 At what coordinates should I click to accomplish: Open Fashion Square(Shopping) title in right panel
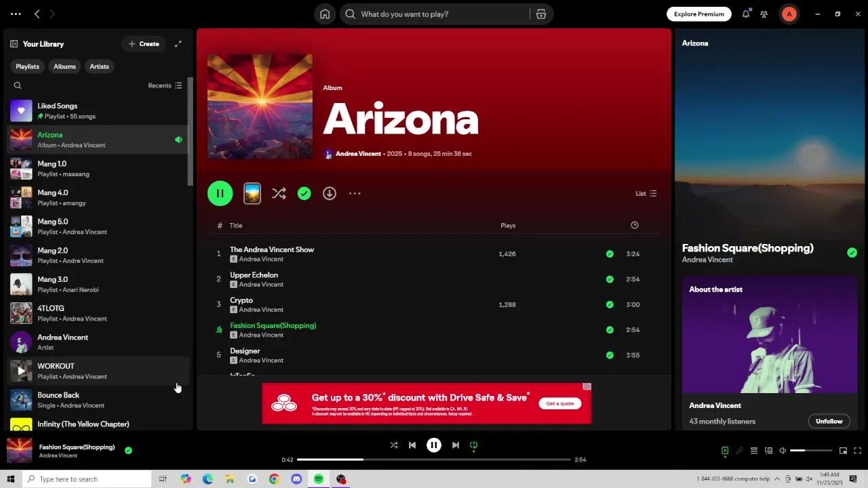coord(747,248)
